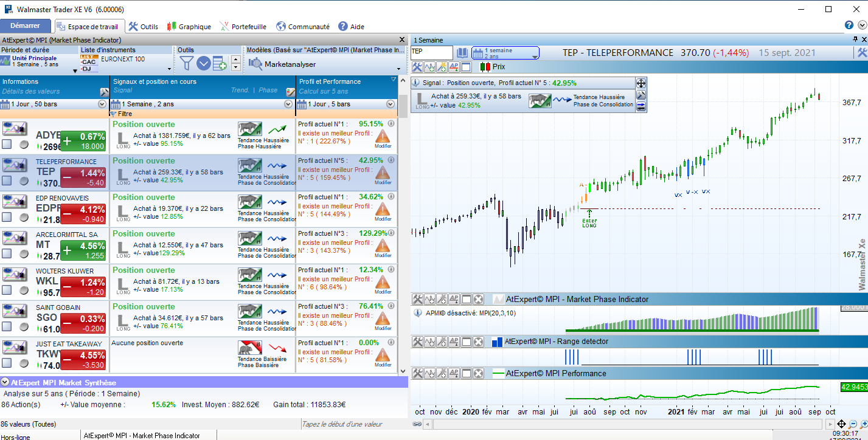Image resolution: width=868 pixels, height=440 pixels.
Task: Click the tools icon of Range detector panel
Action: [417, 342]
